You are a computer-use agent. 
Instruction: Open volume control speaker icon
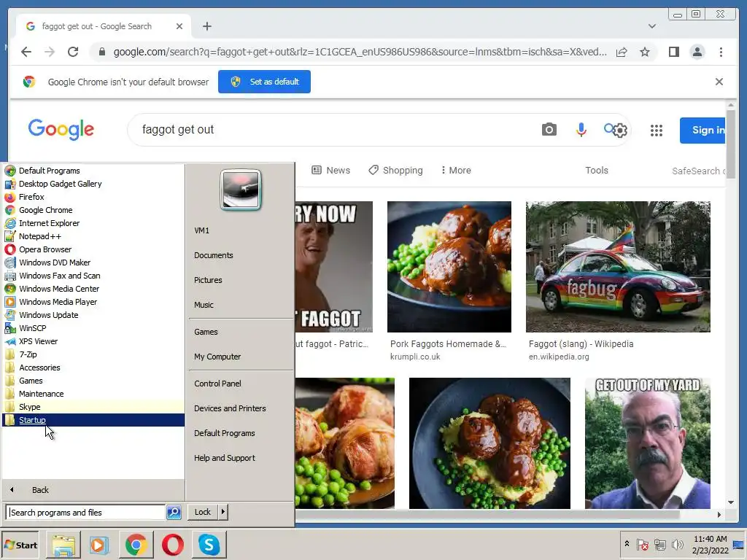point(677,544)
